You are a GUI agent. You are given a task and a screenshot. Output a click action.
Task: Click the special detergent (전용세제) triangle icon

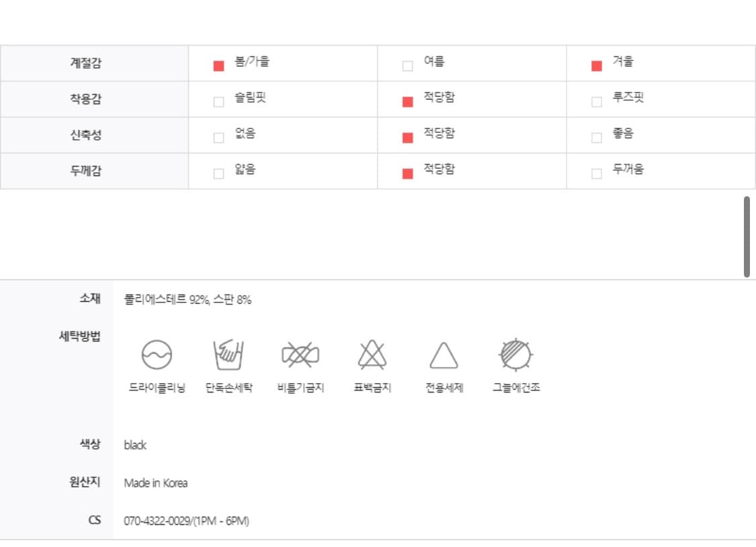coord(444,355)
